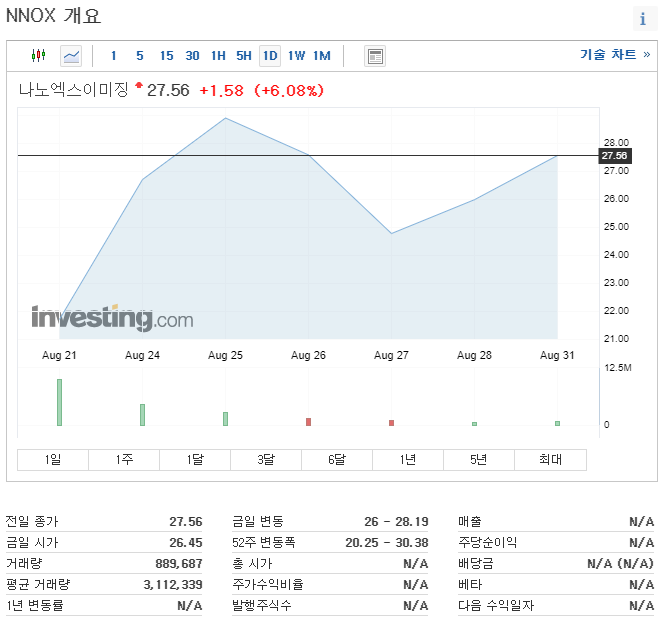The width and height of the screenshot is (669, 625).
Task: Choose the 5년 time range tab
Action: pyautogui.click(x=479, y=460)
